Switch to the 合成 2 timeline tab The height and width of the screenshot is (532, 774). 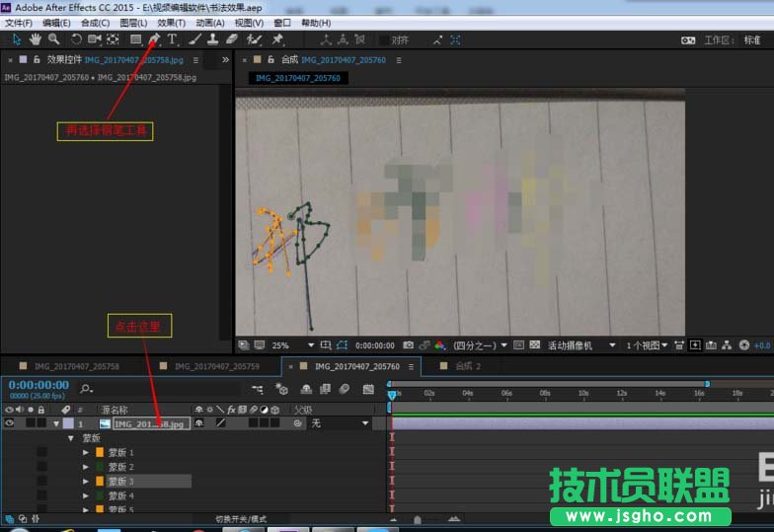click(x=467, y=366)
